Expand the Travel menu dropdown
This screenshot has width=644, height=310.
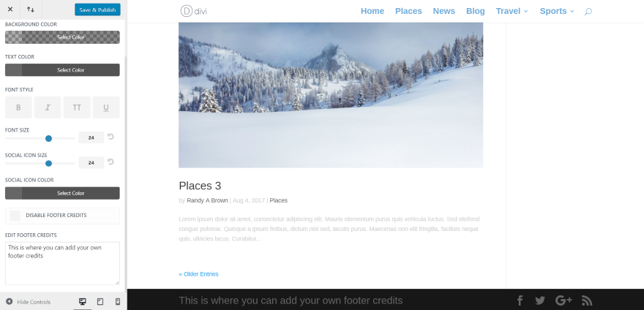(512, 11)
